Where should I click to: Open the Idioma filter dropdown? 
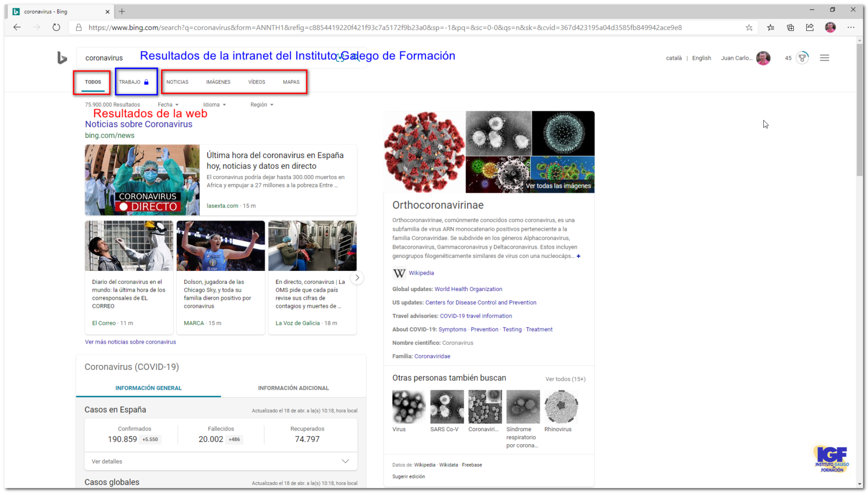[x=214, y=105]
